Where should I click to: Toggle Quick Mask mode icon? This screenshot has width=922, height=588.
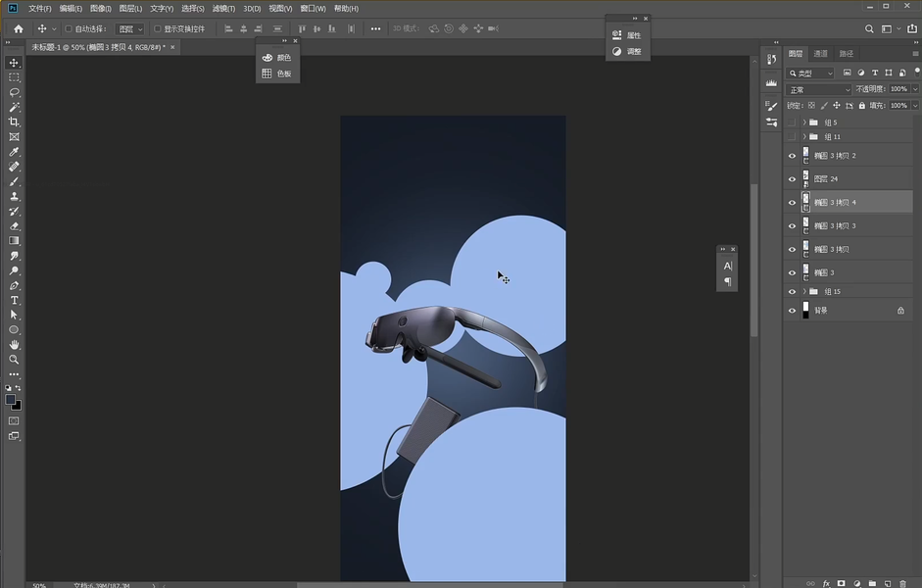click(14, 421)
